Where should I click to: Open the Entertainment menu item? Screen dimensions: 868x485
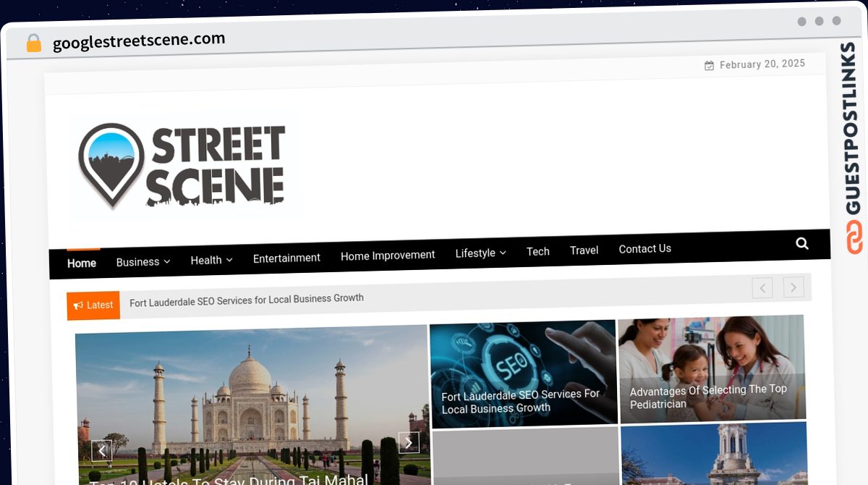tap(286, 258)
